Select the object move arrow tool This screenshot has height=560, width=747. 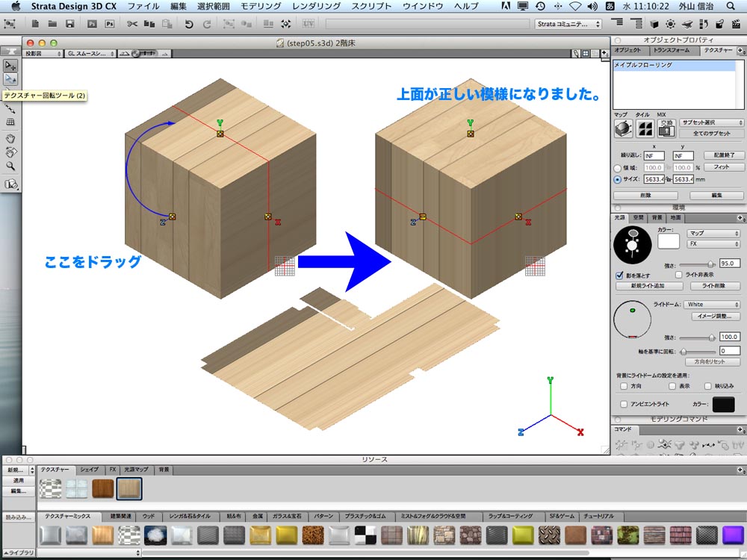click(10, 65)
